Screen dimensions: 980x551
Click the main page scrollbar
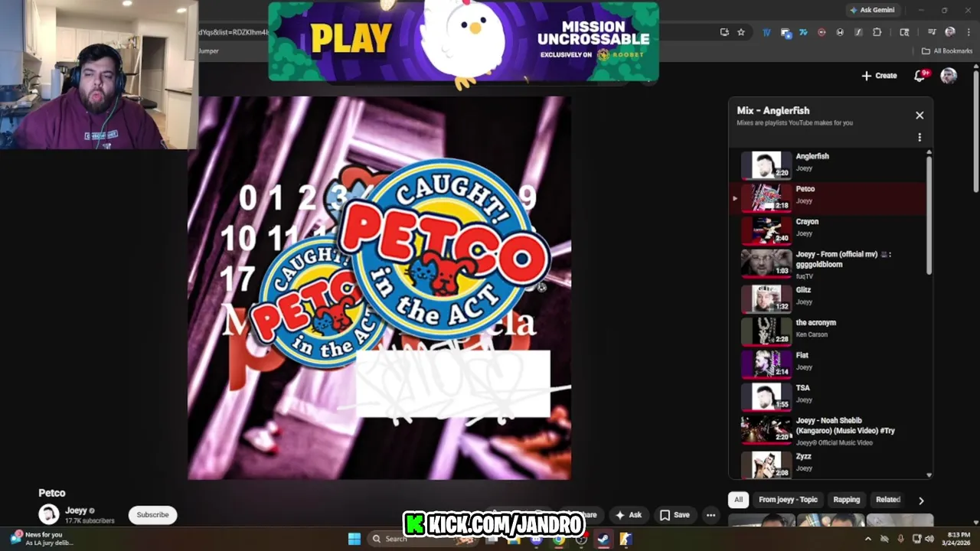pos(975,130)
